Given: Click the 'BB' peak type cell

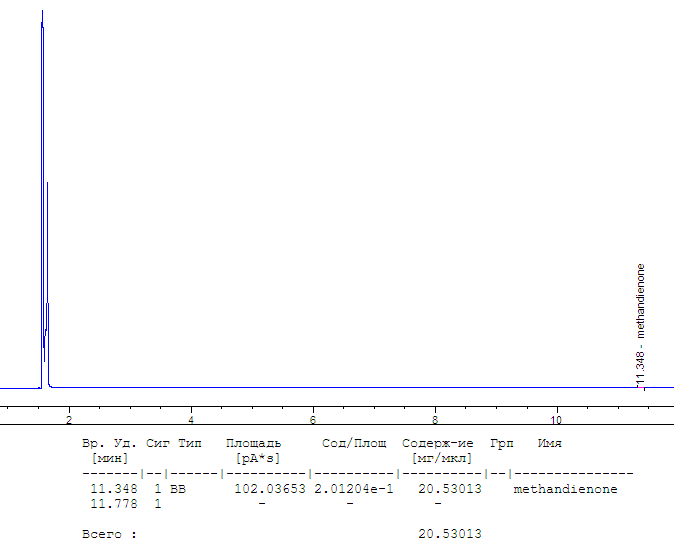Looking at the screenshot, I should (177, 490).
